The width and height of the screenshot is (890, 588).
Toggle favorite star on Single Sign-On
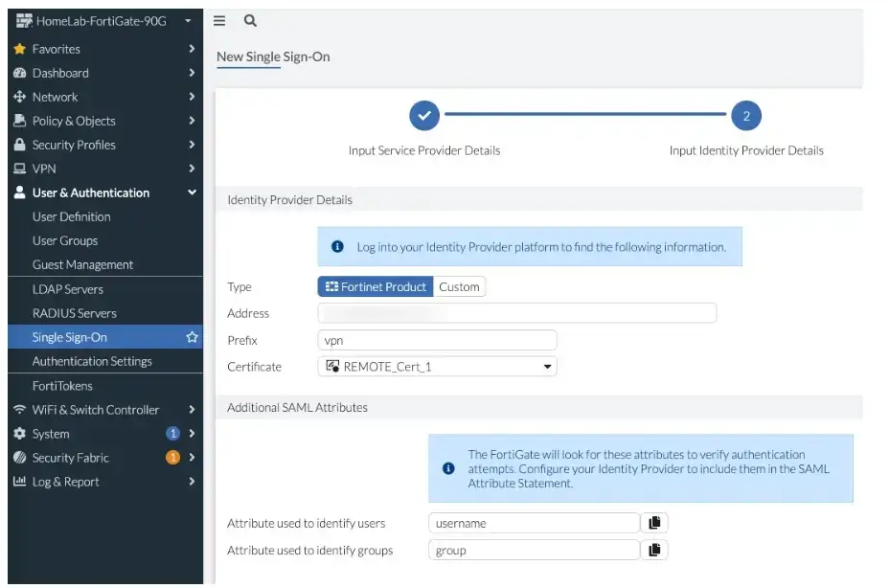click(192, 337)
